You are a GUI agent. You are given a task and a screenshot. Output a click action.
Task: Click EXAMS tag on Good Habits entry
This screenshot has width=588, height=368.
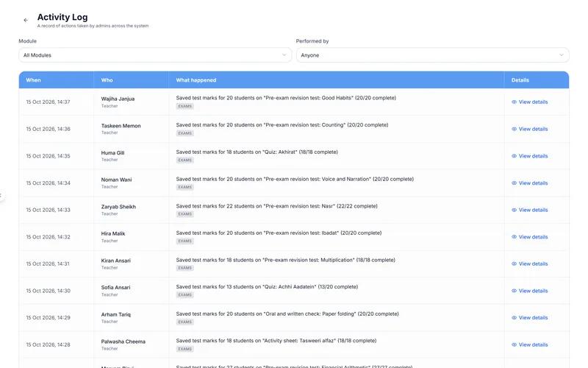click(185, 106)
